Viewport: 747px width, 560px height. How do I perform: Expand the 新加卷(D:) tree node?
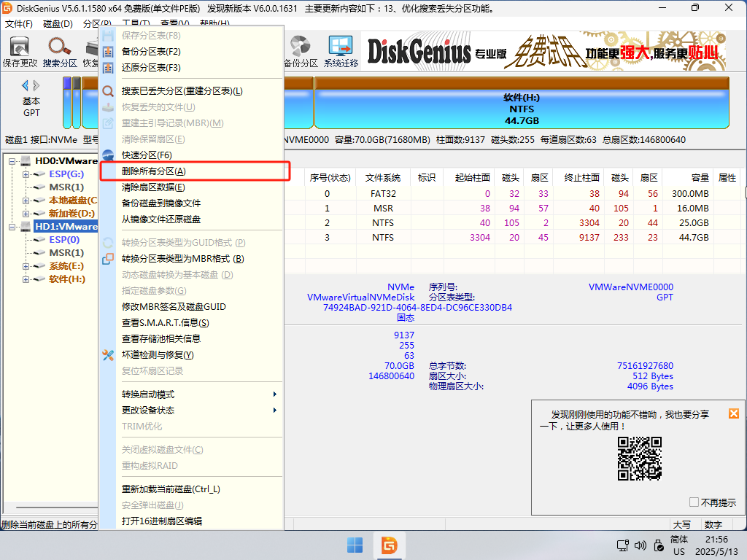pyautogui.click(x=26, y=214)
